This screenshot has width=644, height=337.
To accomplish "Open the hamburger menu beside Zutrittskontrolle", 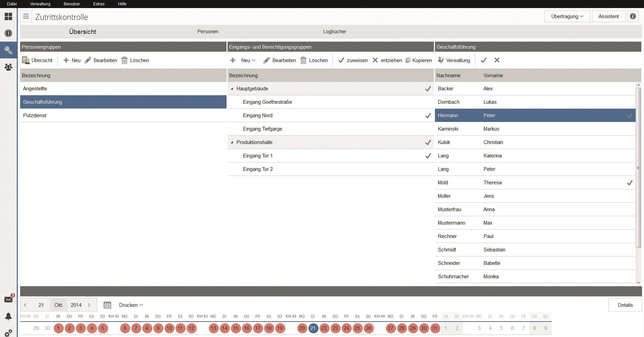I will (26, 16).
